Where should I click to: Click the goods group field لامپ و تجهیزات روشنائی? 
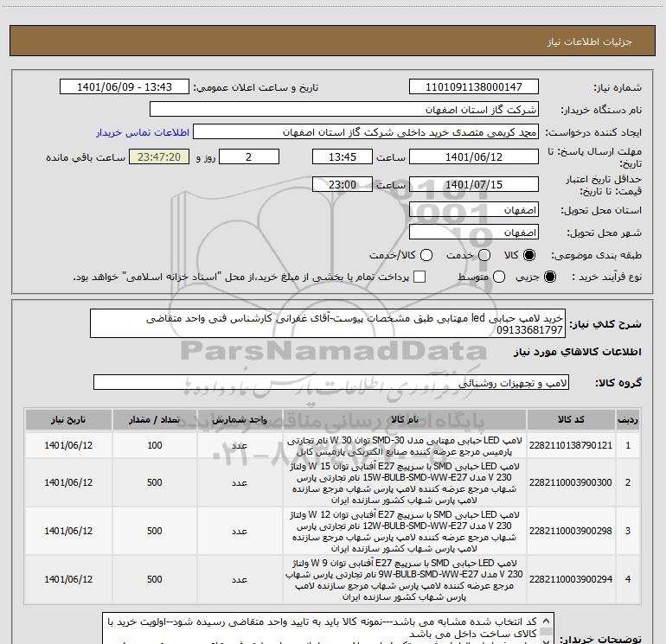(x=331, y=382)
